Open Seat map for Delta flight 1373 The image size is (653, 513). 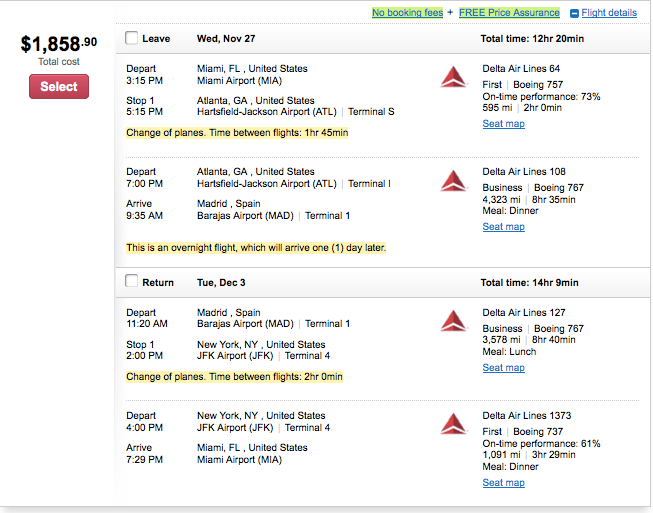tap(503, 483)
